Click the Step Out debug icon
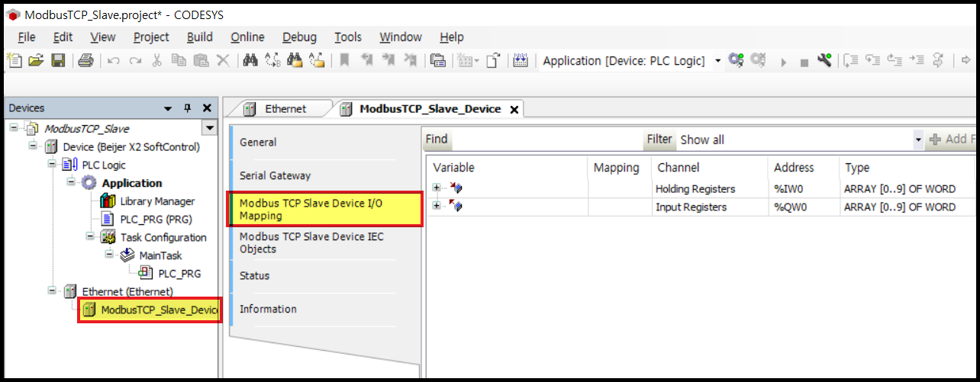Image resolution: width=980 pixels, height=382 pixels. [895, 61]
